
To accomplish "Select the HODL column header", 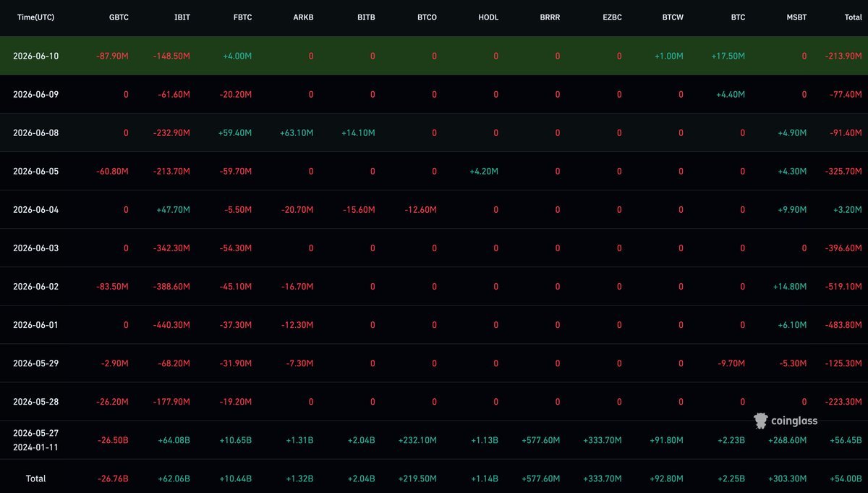I will (488, 17).
